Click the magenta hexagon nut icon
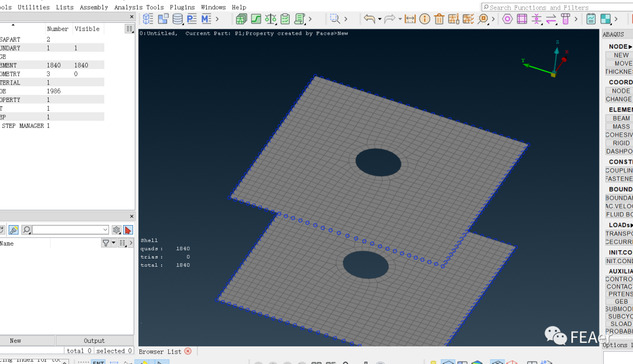The width and height of the screenshot is (633, 364). point(508,19)
